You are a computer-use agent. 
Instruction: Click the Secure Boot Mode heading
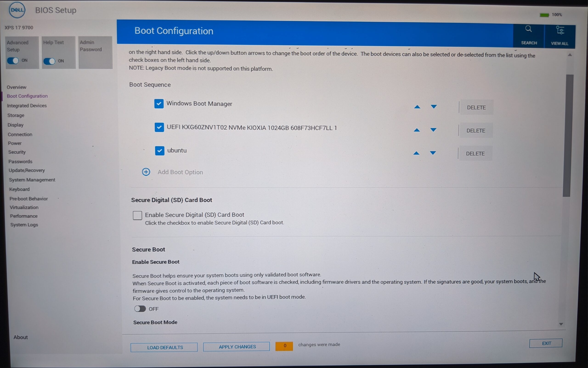[x=155, y=322]
